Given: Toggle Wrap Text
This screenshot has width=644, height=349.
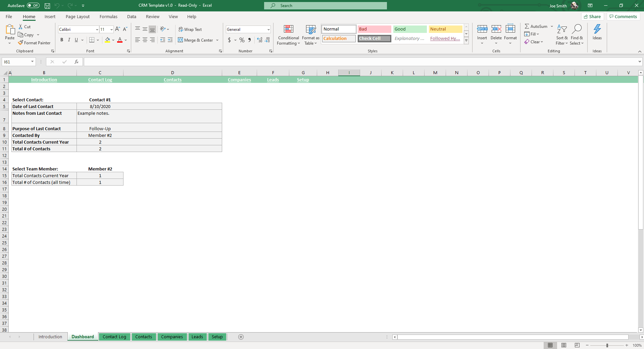Looking at the screenshot, I should pos(190,30).
